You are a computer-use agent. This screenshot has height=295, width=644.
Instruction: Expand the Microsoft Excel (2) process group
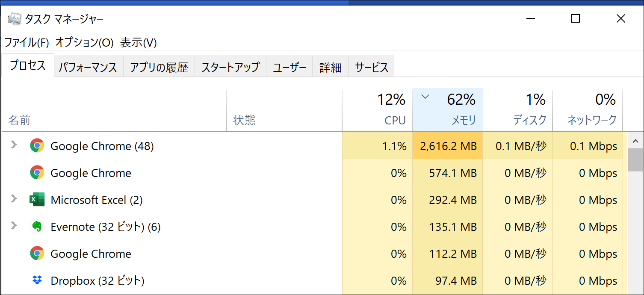pos(14,198)
